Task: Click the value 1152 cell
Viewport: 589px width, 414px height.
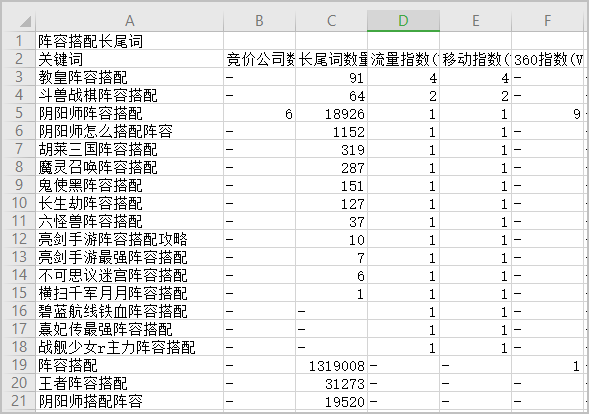Action: [332, 131]
